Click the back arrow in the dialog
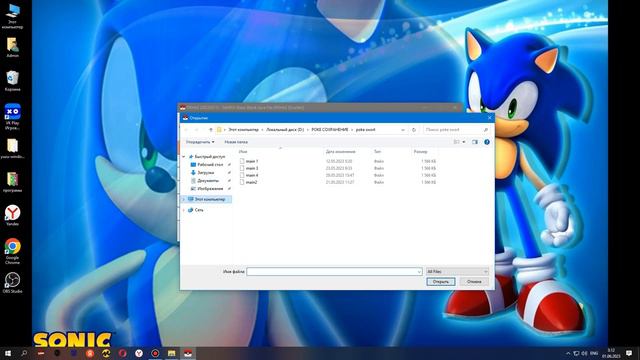 click(x=186, y=130)
